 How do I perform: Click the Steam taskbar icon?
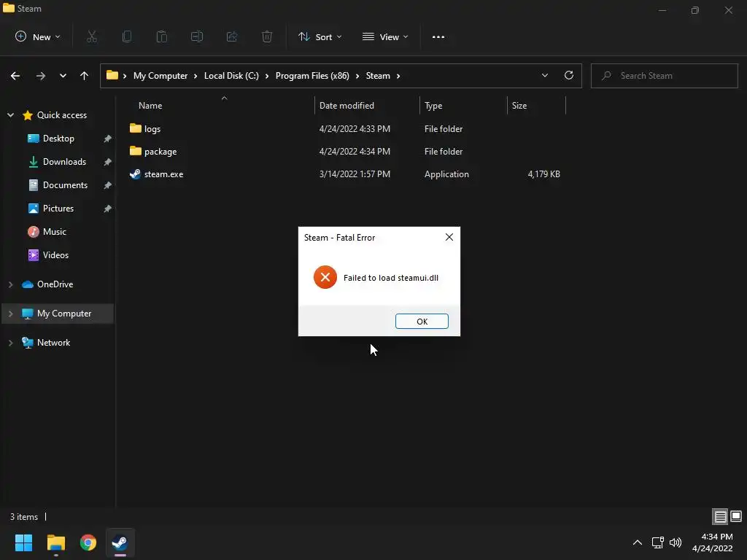coord(120,542)
